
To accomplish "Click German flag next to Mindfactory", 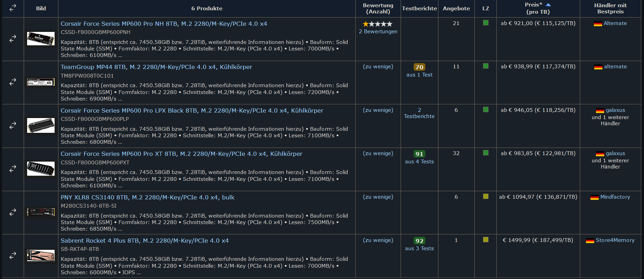I will (594, 197).
